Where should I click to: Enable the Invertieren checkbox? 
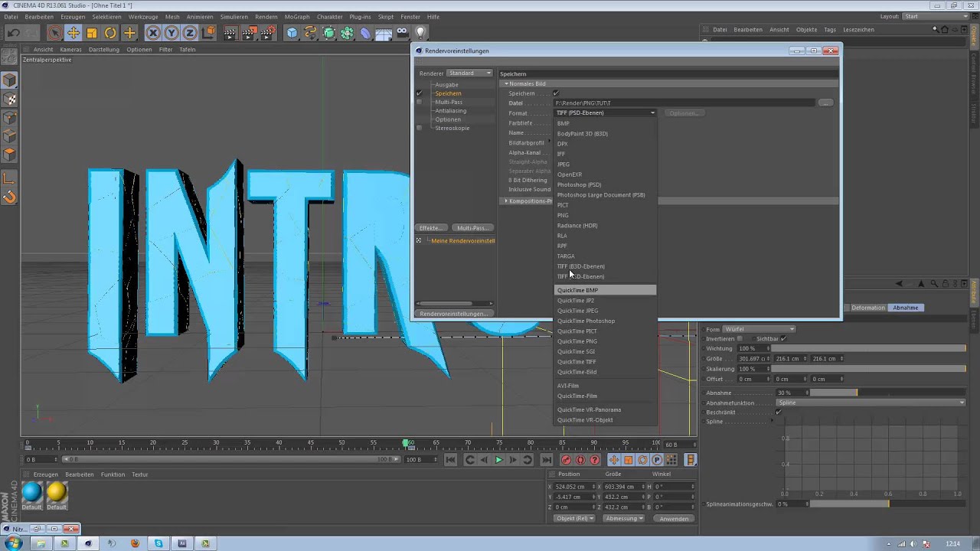pos(740,338)
